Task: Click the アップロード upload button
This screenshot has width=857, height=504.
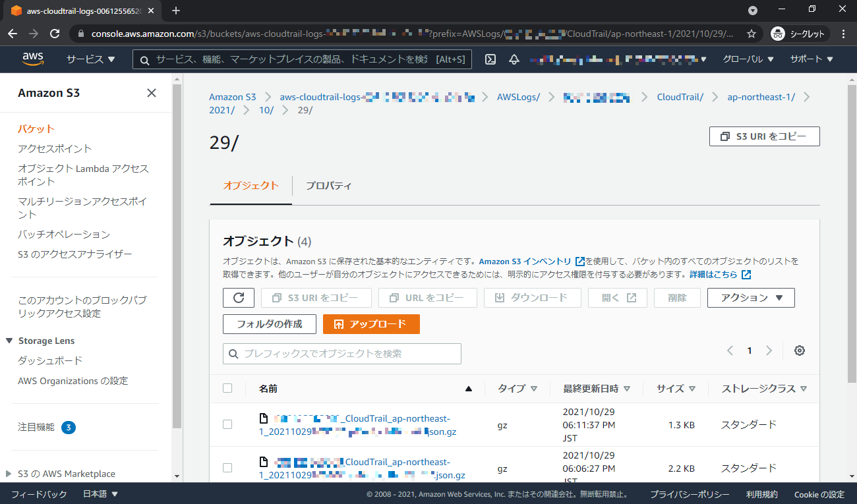Action: (x=371, y=324)
